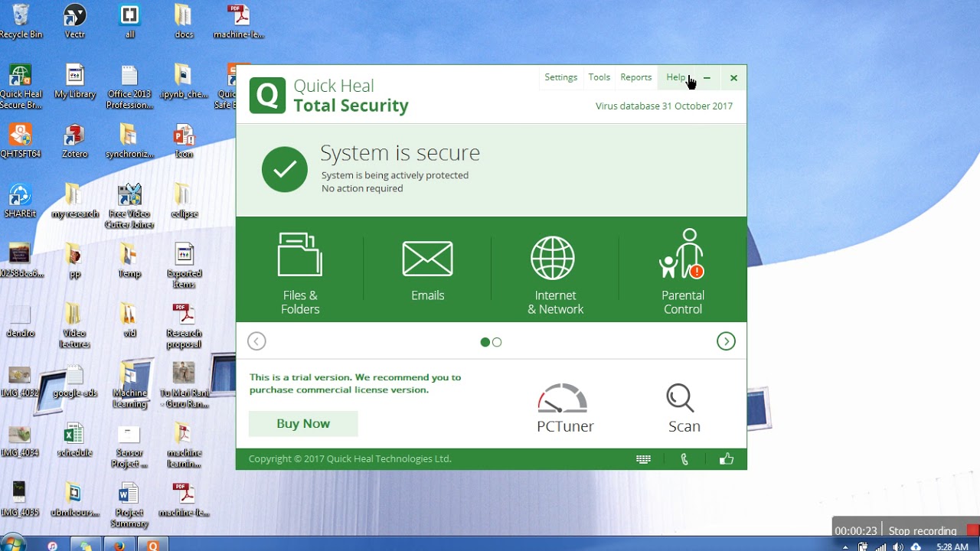980x551 pixels.
Task: Select the Research proposal PDF
Action: pos(184,325)
